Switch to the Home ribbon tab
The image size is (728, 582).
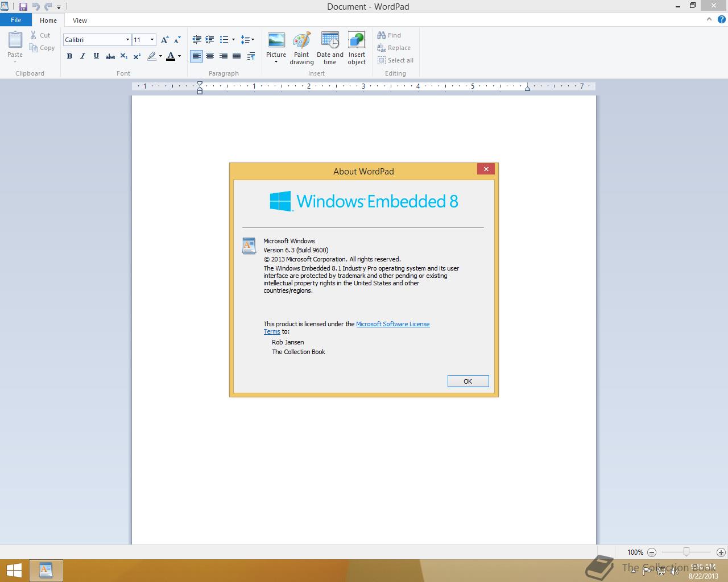point(48,20)
